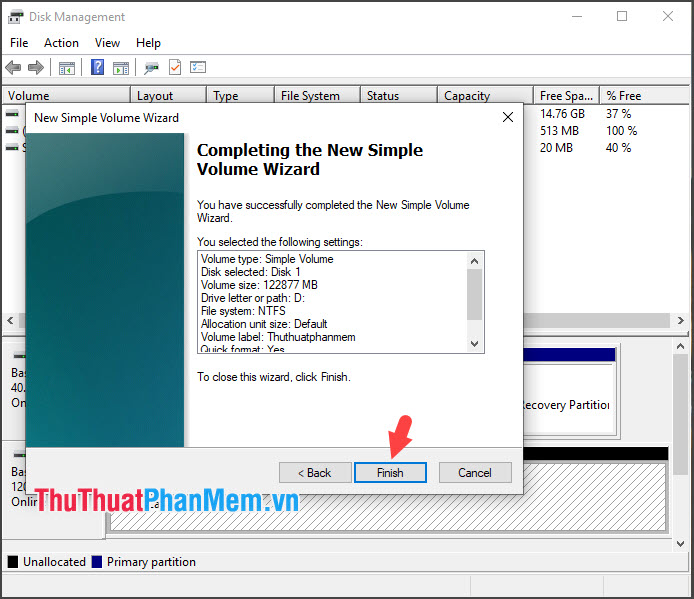
Task: Select the 100 % free cell
Action: (621, 131)
